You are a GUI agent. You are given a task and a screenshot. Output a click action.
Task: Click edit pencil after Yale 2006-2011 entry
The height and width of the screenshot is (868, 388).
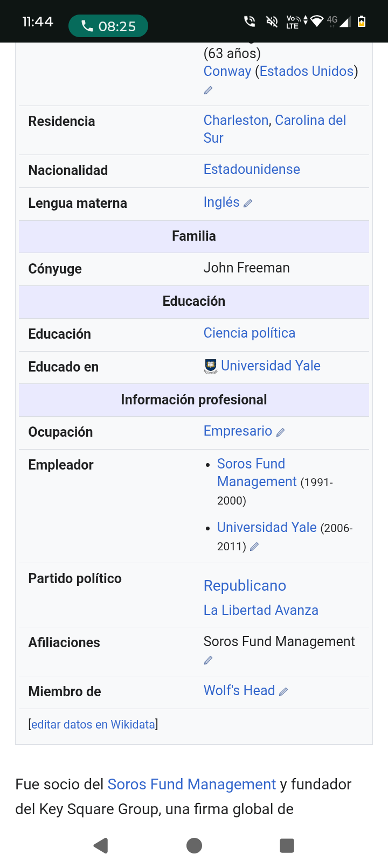254,547
